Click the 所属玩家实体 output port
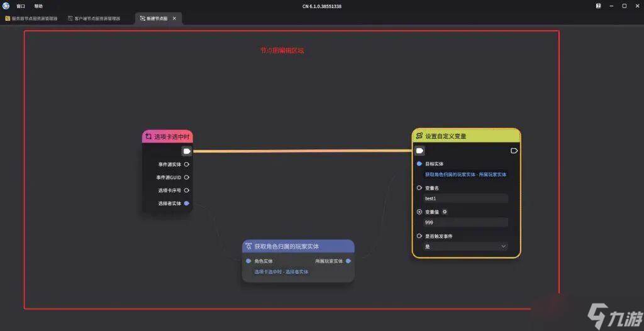Image resolution: width=644 pixels, height=331 pixels. point(348,261)
